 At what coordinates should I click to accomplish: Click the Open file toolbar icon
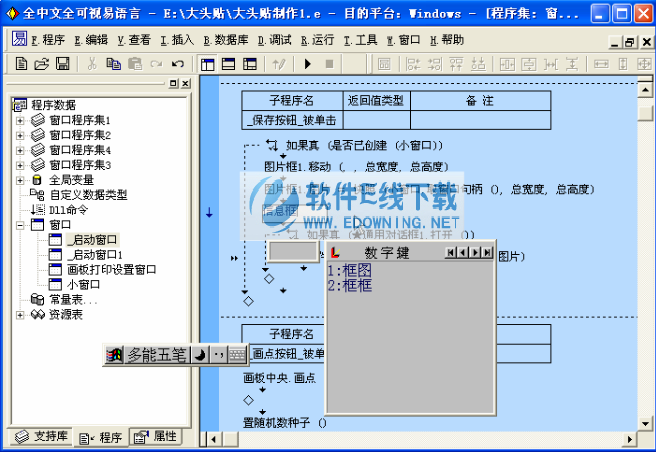coord(42,64)
